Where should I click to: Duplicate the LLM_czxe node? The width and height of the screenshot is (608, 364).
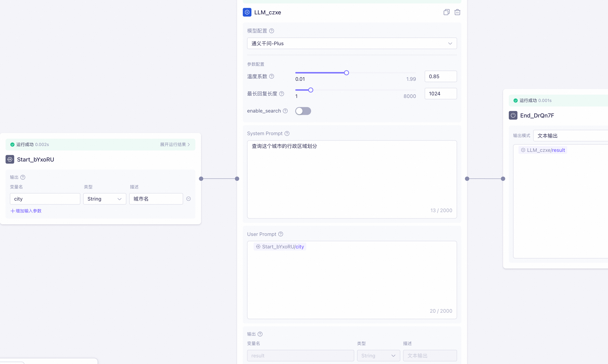pyautogui.click(x=447, y=12)
